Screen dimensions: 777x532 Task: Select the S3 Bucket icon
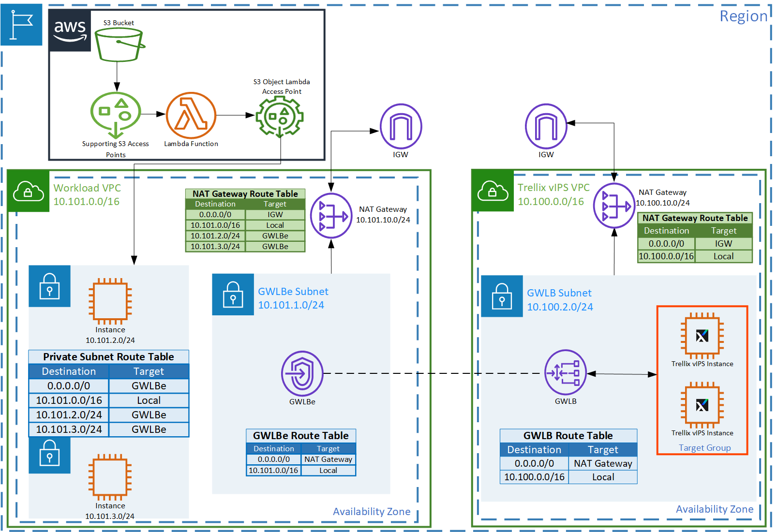click(x=120, y=44)
